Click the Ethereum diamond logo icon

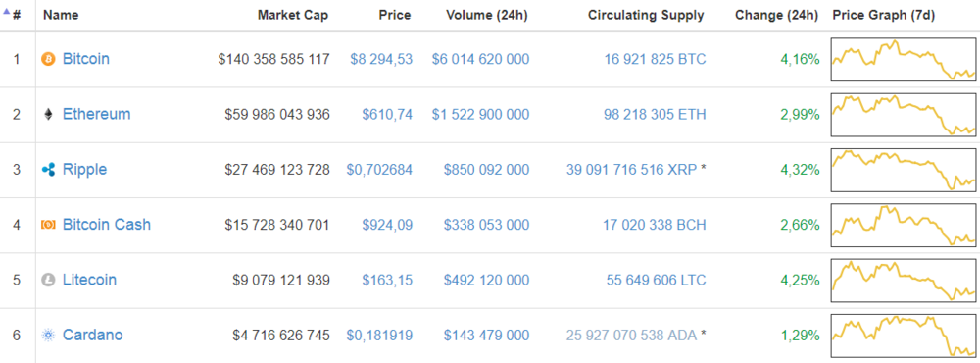[x=48, y=114]
